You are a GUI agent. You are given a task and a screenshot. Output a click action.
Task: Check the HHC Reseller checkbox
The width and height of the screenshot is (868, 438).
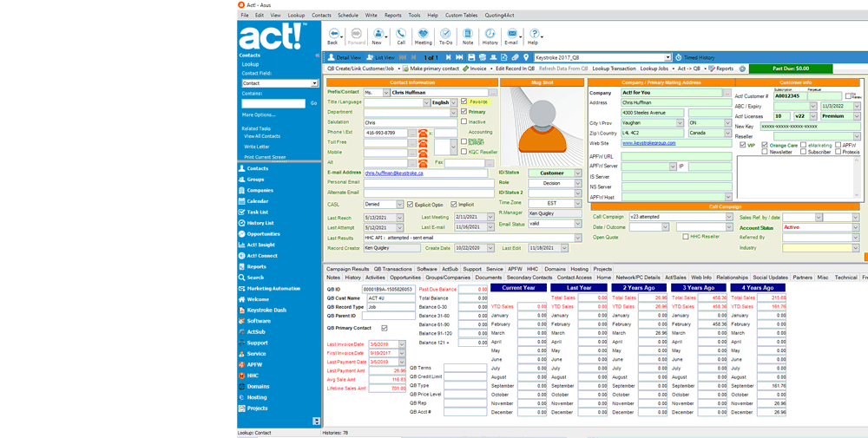686,237
